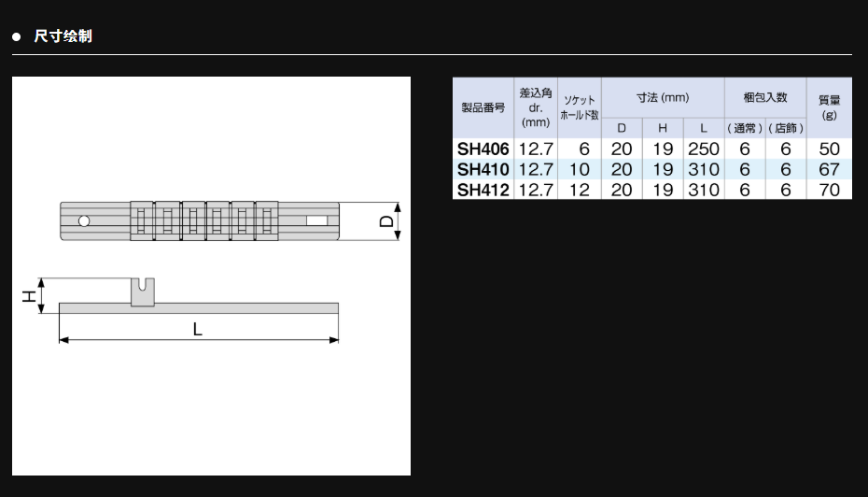868x497 pixels.
Task: Click the 寸法 (mm) header cell
Action: (663, 97)
